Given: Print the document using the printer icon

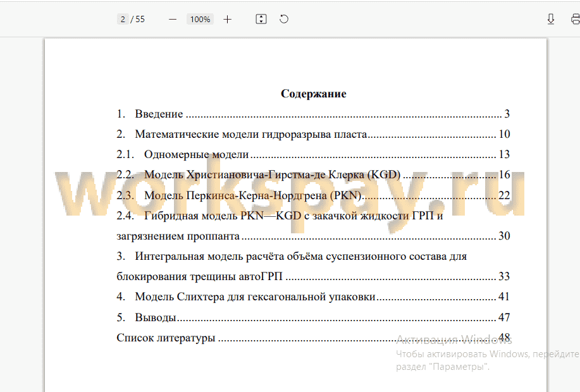Looking at the screenshot, I should click(575, 19).
